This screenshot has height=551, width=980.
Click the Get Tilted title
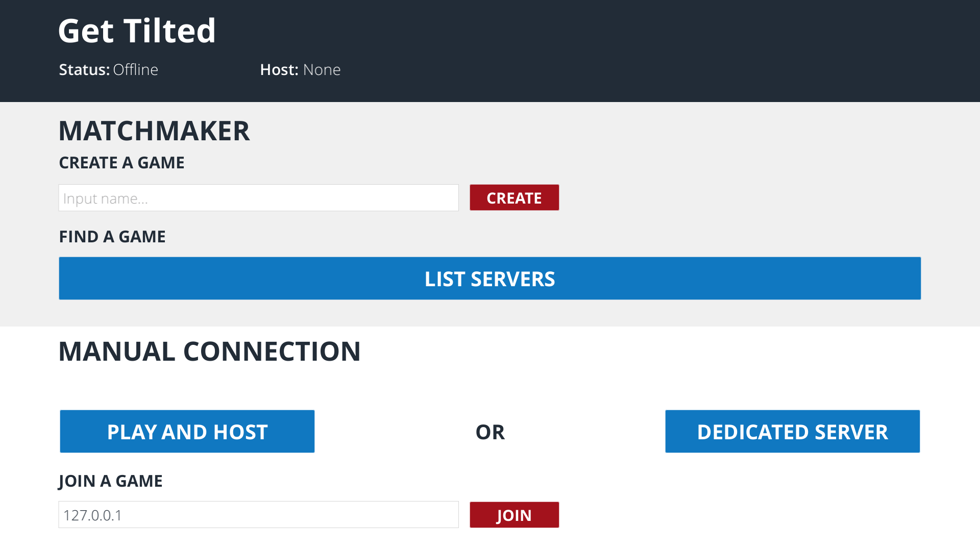(137, 31)
